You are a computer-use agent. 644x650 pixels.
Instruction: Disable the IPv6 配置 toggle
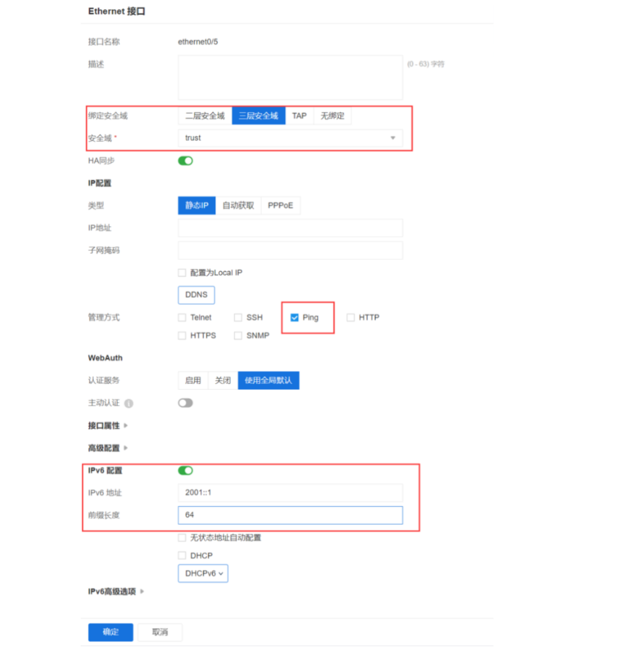[x=185, y=470]
